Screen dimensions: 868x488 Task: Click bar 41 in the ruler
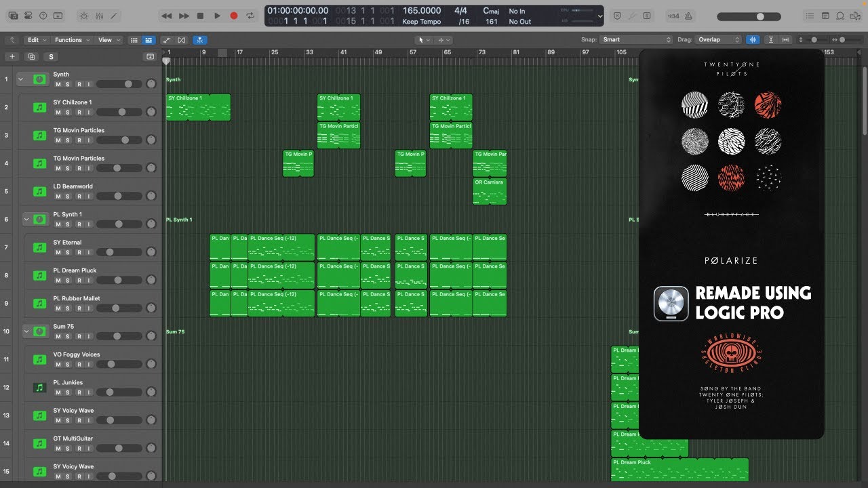click(x=343, y=52)
